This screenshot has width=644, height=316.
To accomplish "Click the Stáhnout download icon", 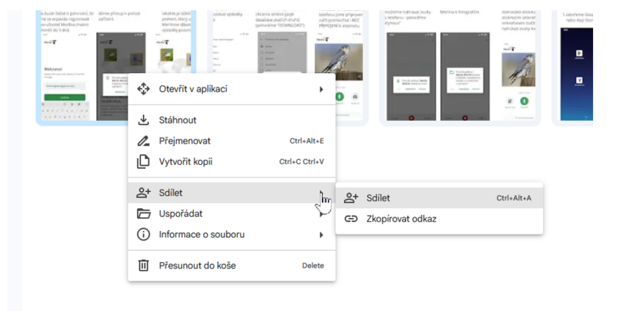I will [x=143, y=120].
